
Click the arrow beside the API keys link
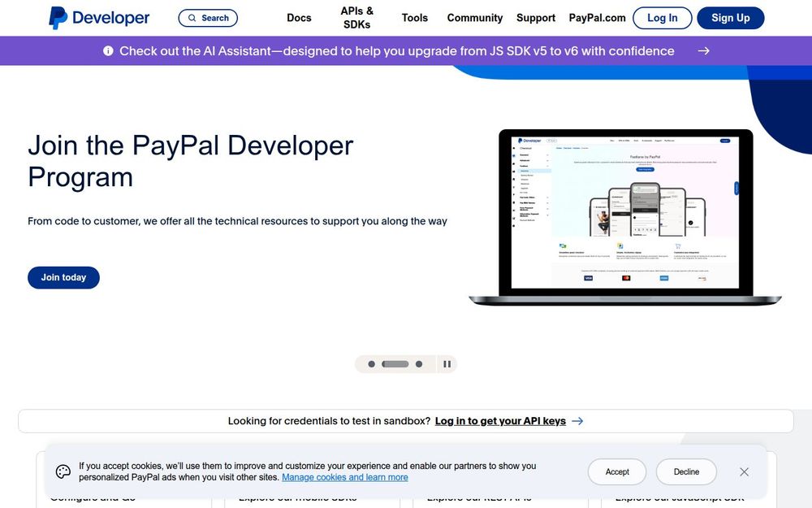point(577,420)
